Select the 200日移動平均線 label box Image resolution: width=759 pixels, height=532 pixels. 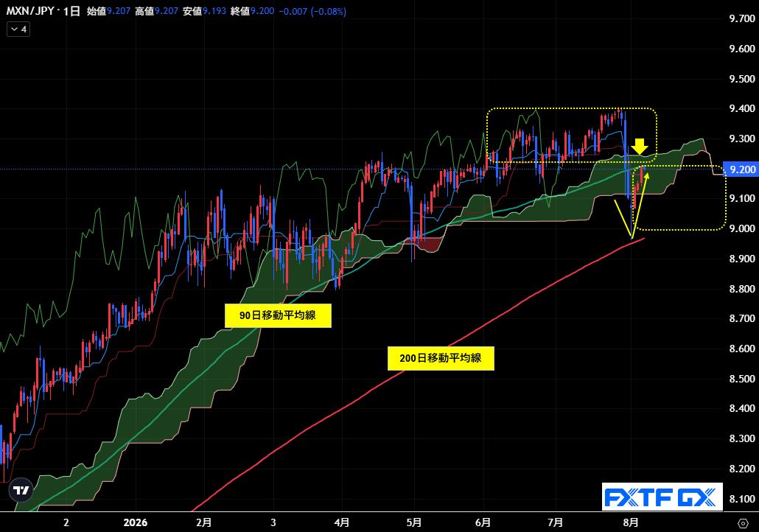[x=441, y=358]
